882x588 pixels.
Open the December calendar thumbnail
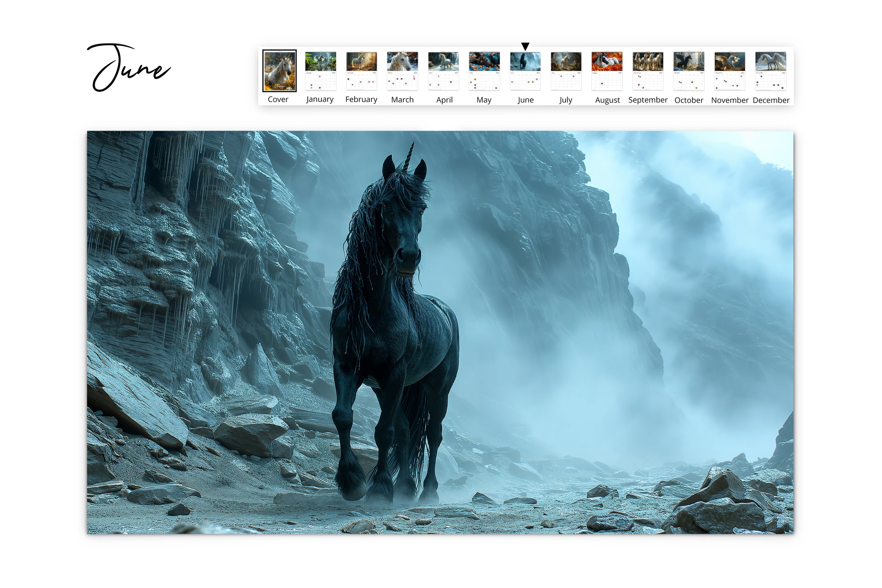pyautogui.click(x=771, y=71)
